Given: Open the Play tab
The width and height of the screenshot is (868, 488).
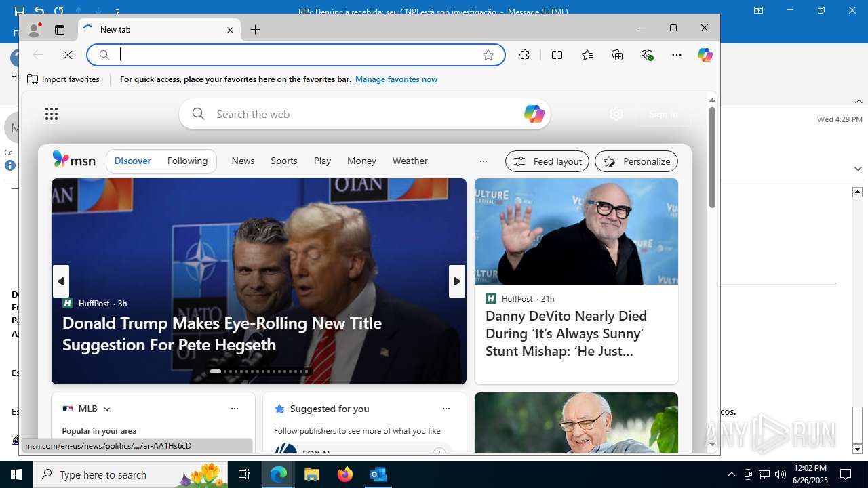Looking at the screenshot, I should 322,161.
